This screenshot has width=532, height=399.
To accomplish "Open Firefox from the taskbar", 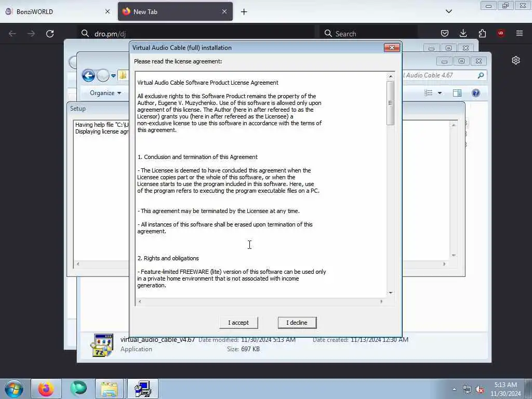I will 46,389.
